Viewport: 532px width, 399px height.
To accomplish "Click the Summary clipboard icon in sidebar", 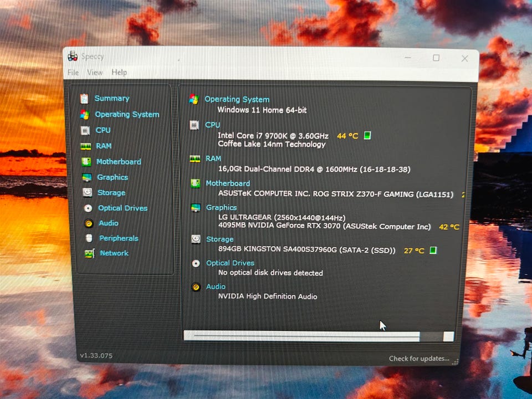I will pyautogui.click(x=84, y=99).
